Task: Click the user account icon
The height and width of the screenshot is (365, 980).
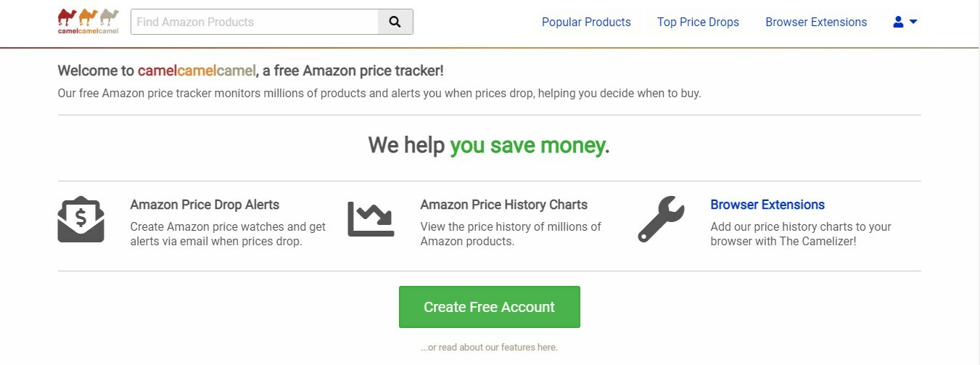Action: point(898,22)
